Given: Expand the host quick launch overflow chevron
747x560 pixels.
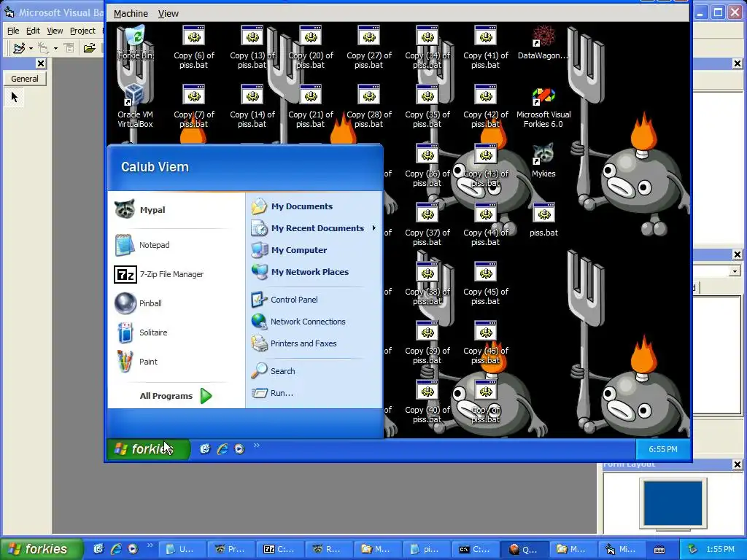Looking at the screenshot, I should [150, 545].
